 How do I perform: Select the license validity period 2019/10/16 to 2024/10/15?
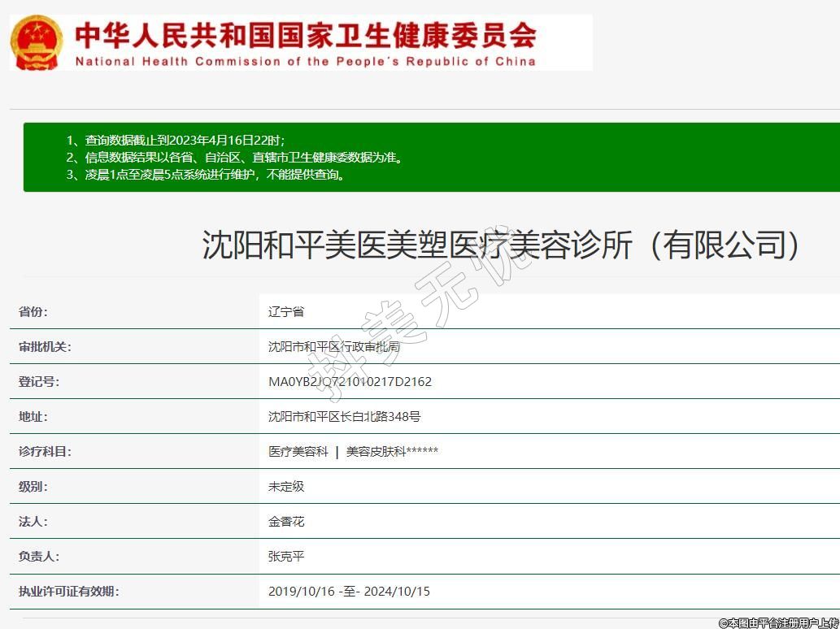point(349,592)
